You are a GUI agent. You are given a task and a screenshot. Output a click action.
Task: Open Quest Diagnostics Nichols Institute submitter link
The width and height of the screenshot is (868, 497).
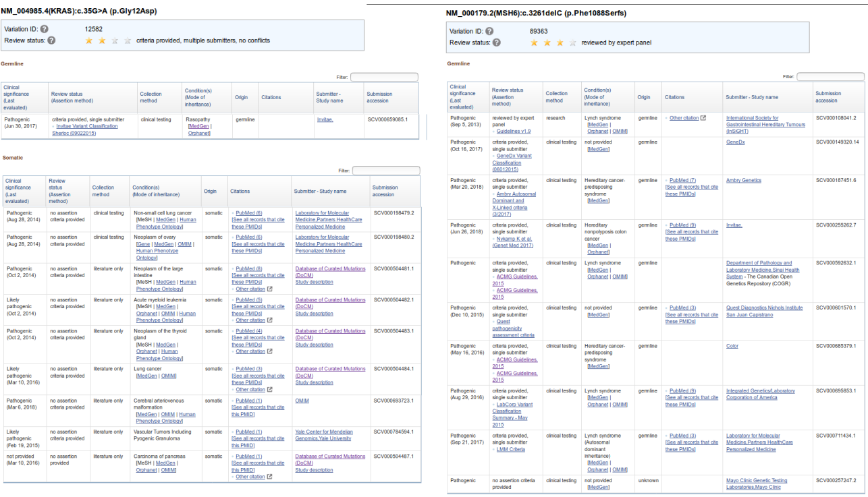point(764,308)
